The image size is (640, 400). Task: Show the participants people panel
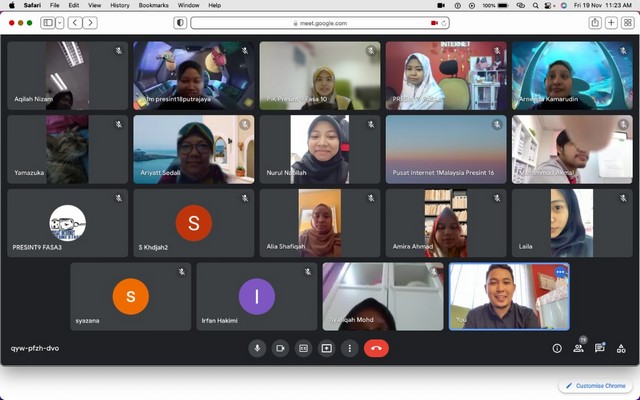pos(578,348)
